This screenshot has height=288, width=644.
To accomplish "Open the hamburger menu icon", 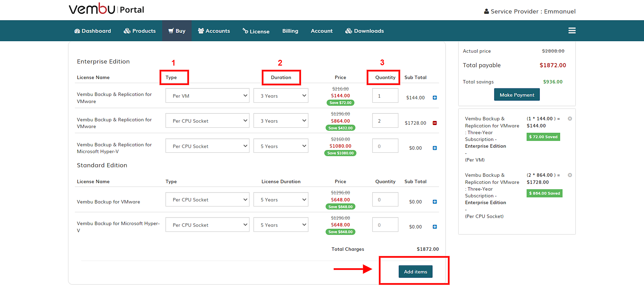I will tap(572, 31).
